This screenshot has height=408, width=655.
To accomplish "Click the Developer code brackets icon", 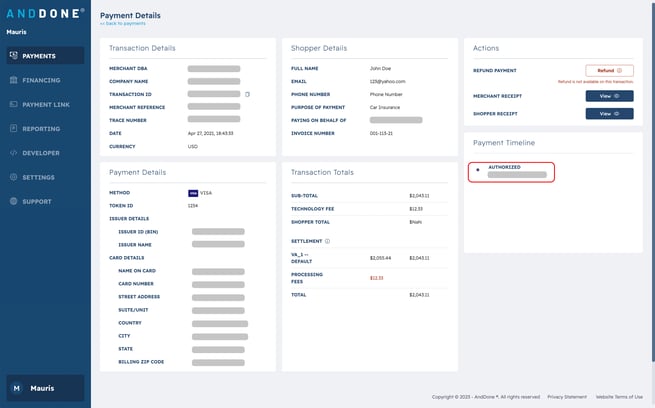I will (13, 153).
